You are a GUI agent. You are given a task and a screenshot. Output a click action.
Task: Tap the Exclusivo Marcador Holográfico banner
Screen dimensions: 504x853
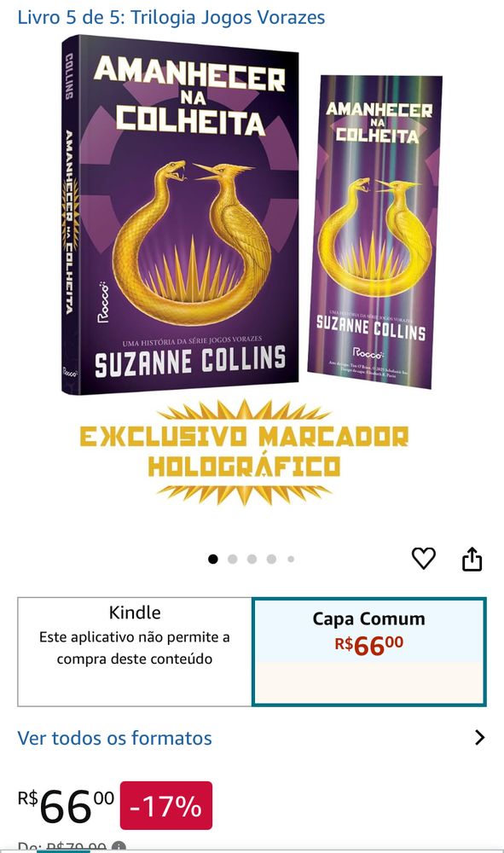244,451
